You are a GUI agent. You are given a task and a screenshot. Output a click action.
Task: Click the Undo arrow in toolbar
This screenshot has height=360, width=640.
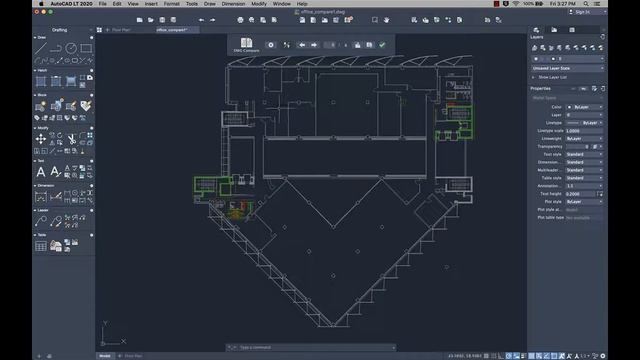tap(201, 20)
